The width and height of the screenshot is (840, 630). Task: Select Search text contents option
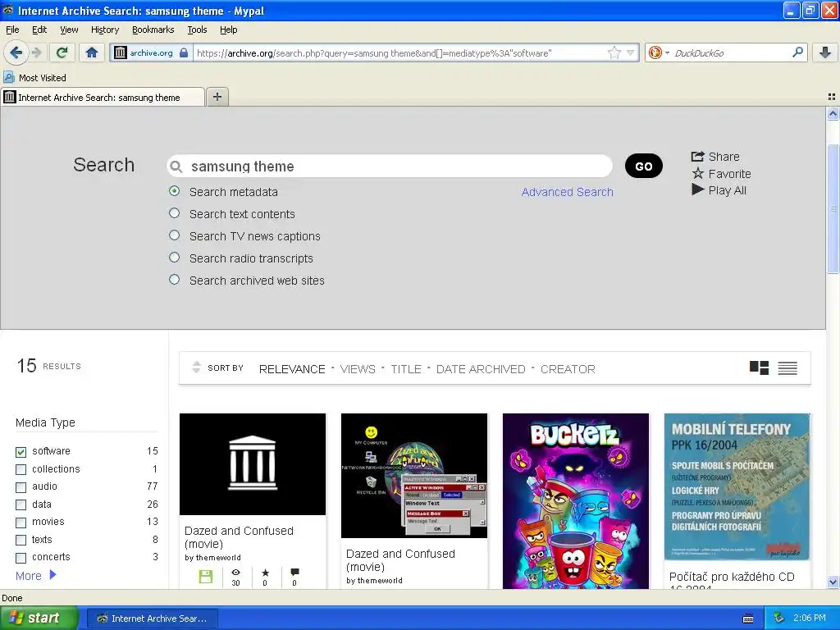pyautogui.click(x=174, y=213)
